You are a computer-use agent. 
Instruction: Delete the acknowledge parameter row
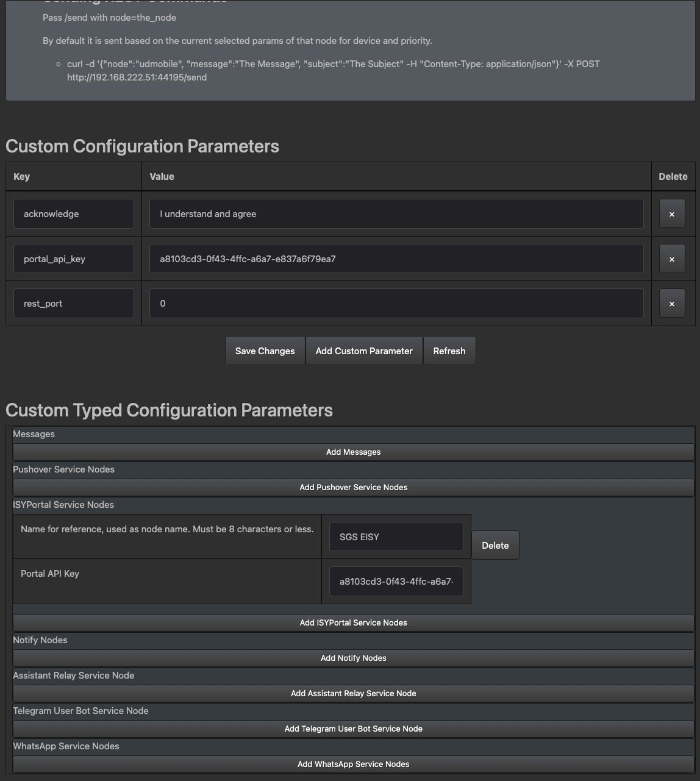click(x=672, y=214)
